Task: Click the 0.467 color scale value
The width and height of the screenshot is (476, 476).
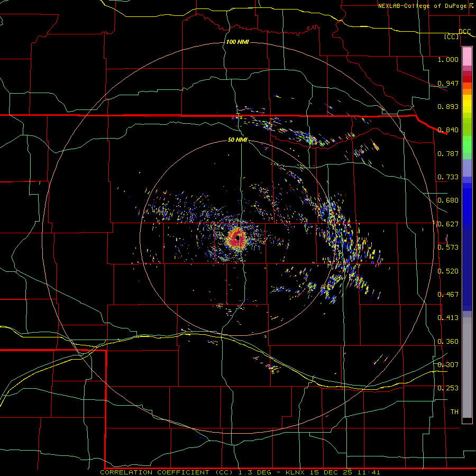Action: (448, 295)
